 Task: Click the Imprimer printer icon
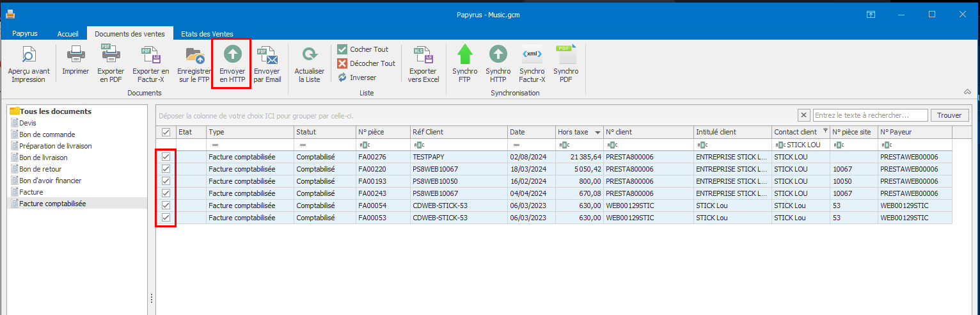coord(75,54)
